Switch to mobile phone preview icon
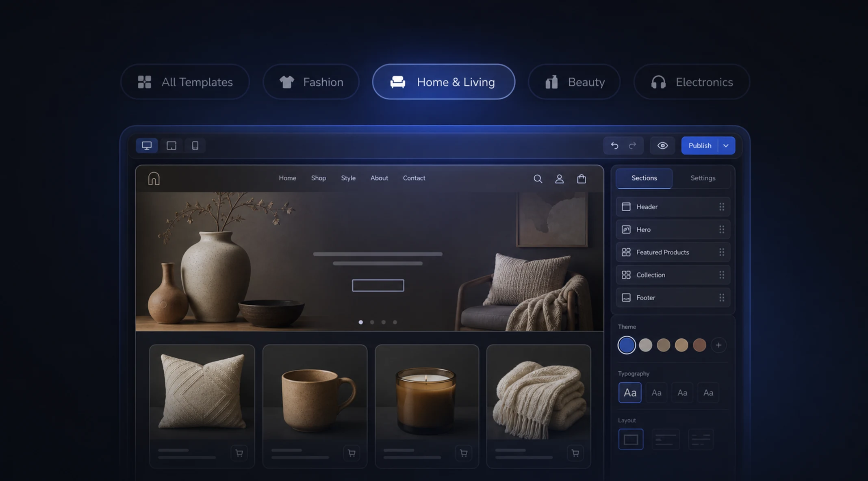This screenshot has height=481, width=868. [195, 145]
